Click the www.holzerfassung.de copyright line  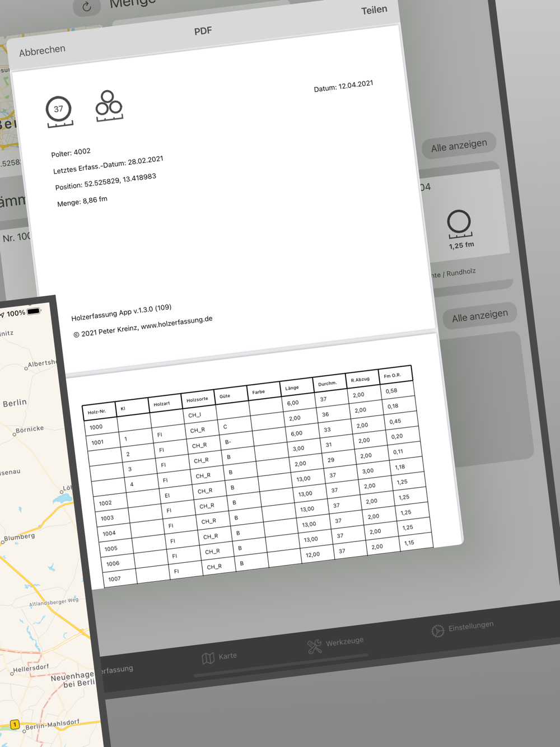[x=143, y=326]
